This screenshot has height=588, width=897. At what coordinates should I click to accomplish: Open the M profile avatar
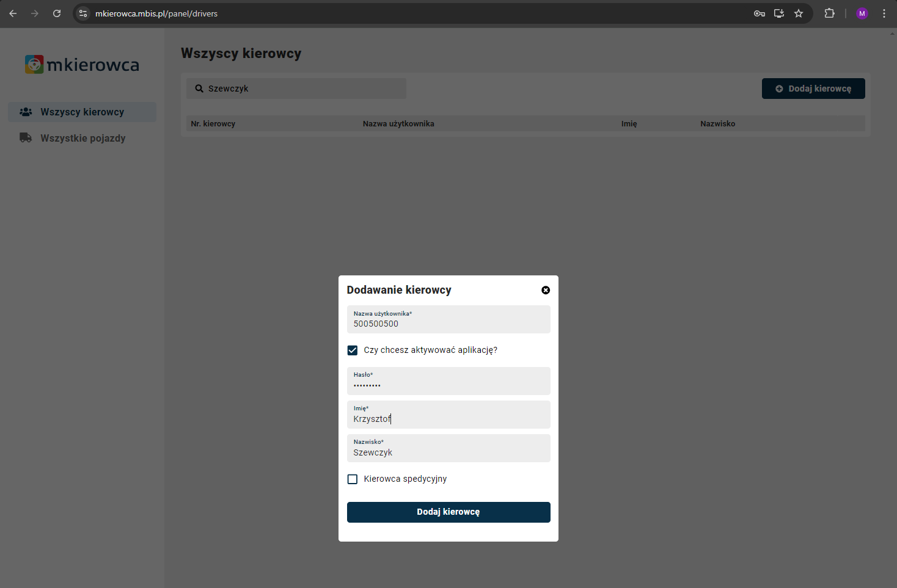[862, 13]
